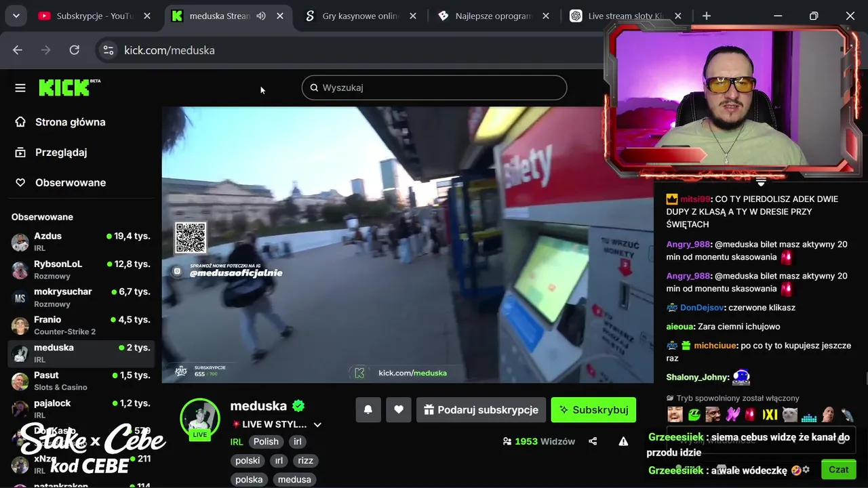Click username mitsi99 in chat
Image resolution: width=868 pixels, height=488 pixels.
point(695,199)
